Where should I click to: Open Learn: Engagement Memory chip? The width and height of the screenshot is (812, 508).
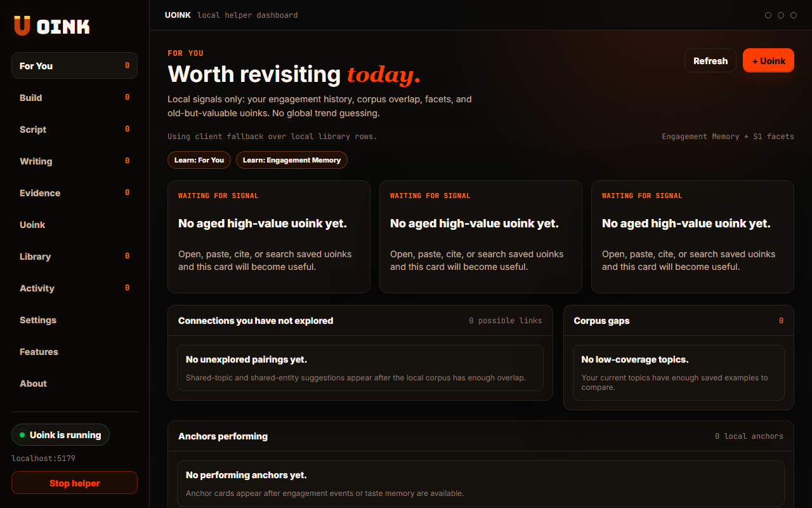point(292,160)
